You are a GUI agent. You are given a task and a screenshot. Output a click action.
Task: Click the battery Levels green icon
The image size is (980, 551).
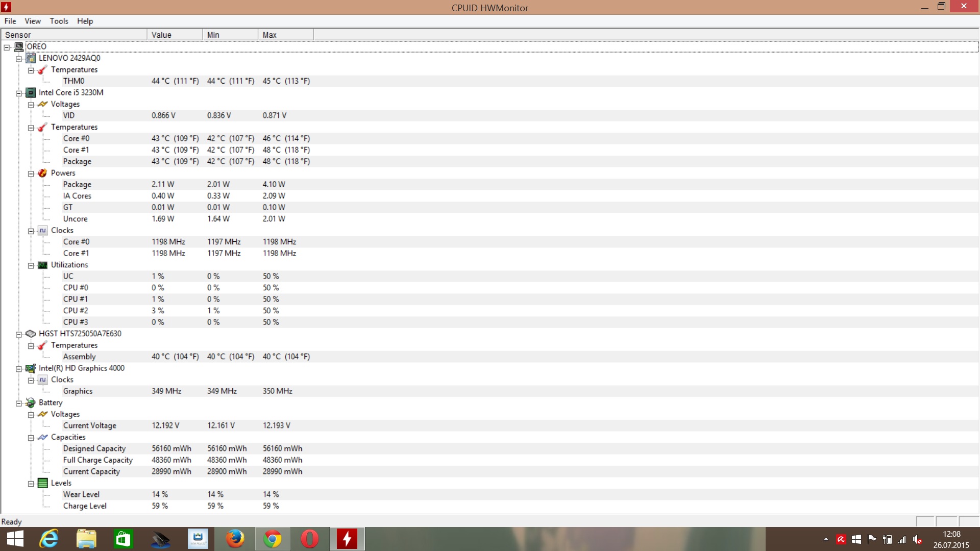point(43,483)
